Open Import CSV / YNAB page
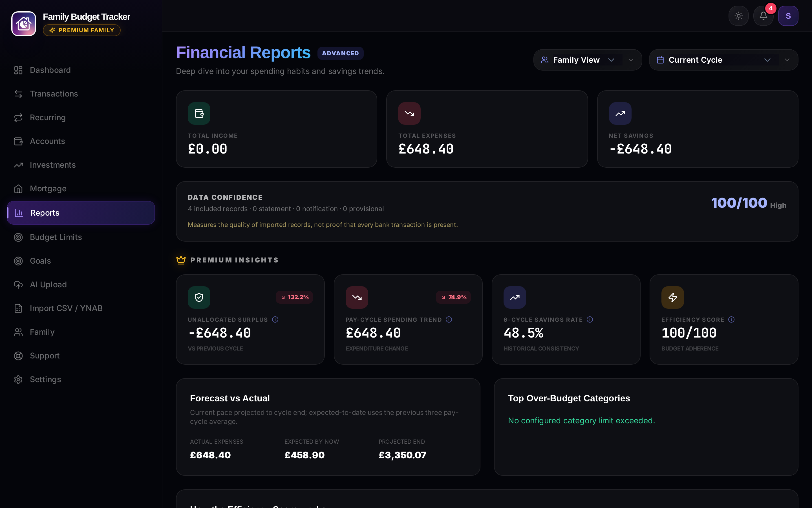 tap(81, 308)
